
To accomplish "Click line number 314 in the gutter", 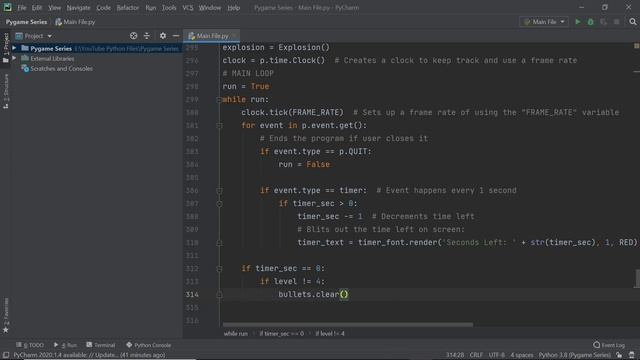I will tap(192, 295).
